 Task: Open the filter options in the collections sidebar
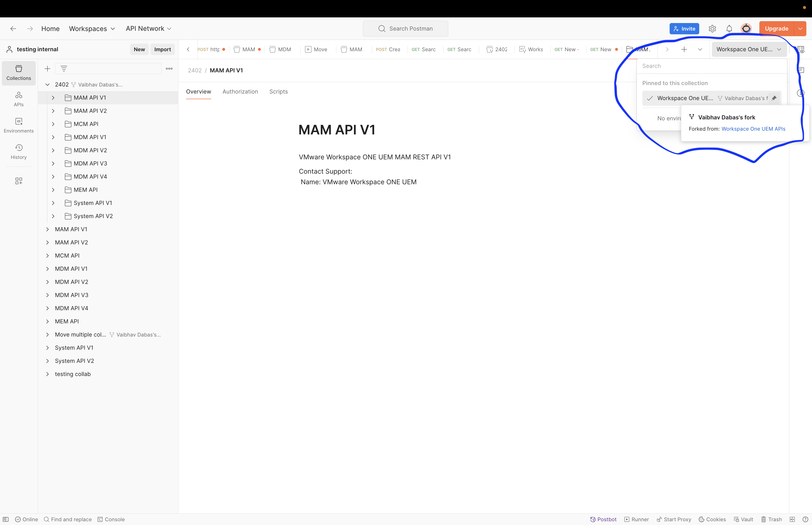(64, 69)
